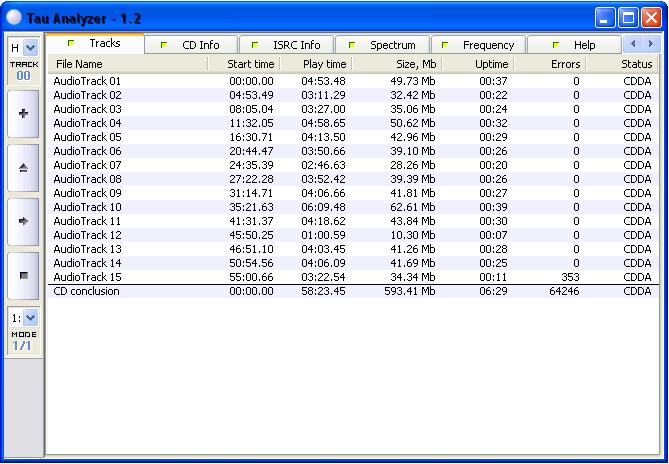Sort by Uptime column header

click(x=478, y=64)
